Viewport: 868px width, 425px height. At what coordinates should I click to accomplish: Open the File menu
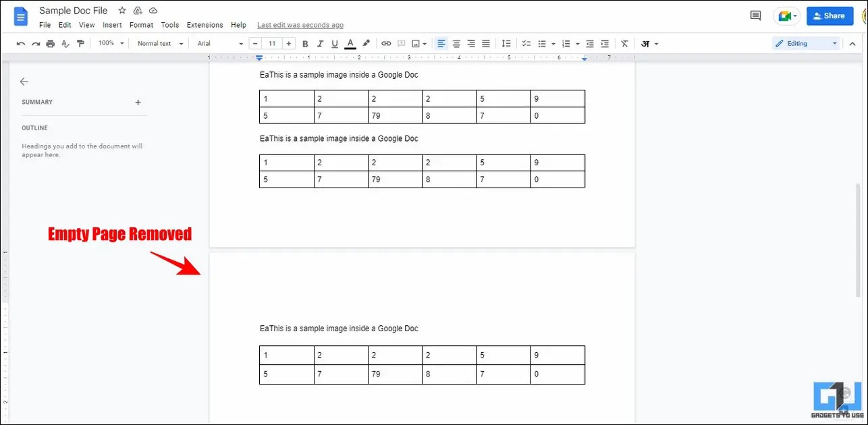45,25
